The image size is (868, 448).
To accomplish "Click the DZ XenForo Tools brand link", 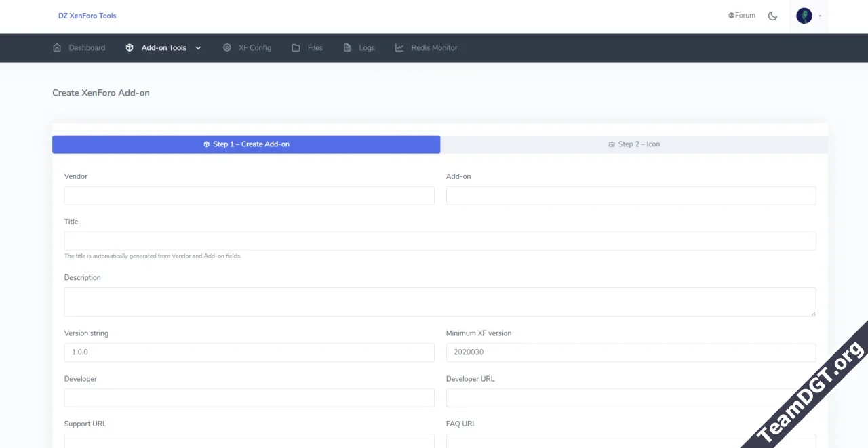I will coord(87,16).
